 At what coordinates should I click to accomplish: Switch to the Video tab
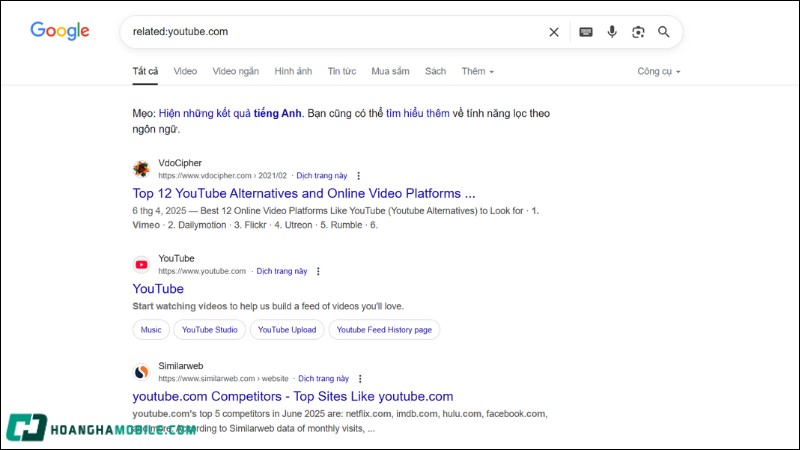(x=185, y=71)
